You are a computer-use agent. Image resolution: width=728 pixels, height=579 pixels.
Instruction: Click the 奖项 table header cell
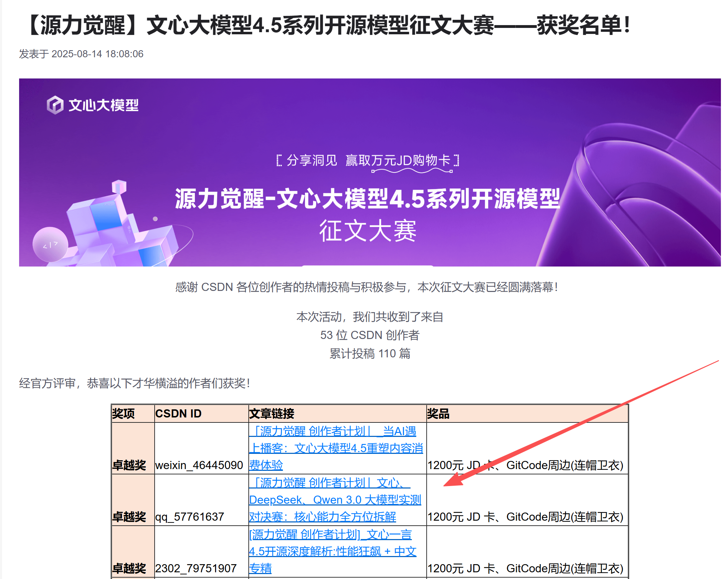coord(123,413)
